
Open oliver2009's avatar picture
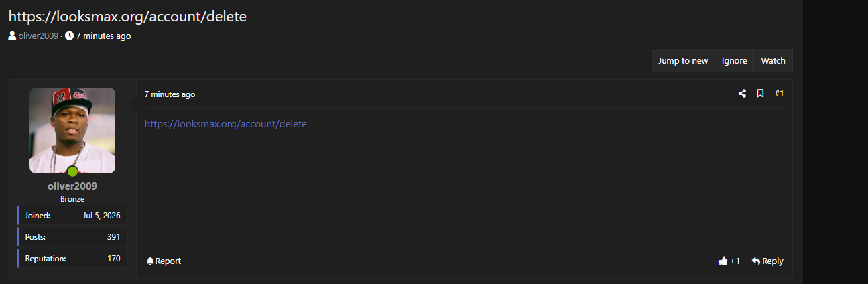point(72,131)
